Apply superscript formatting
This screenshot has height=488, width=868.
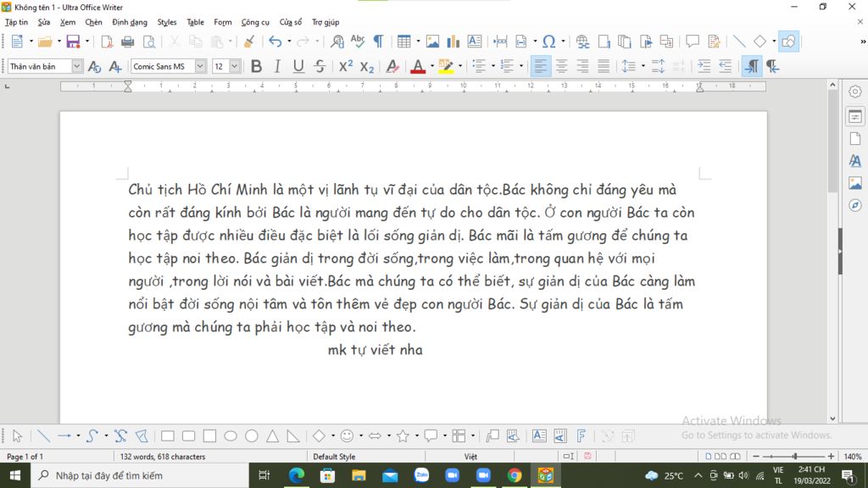(346, 66)
